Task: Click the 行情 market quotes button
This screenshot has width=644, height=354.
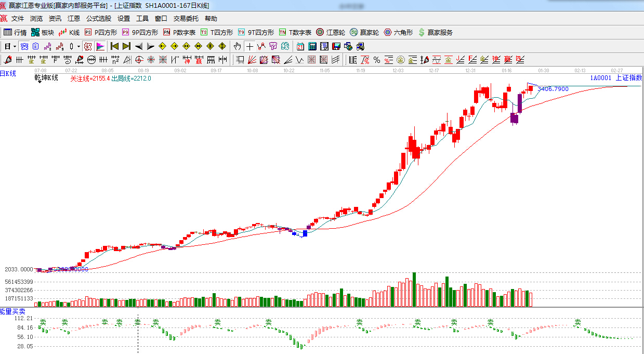Action: point(15,32)
